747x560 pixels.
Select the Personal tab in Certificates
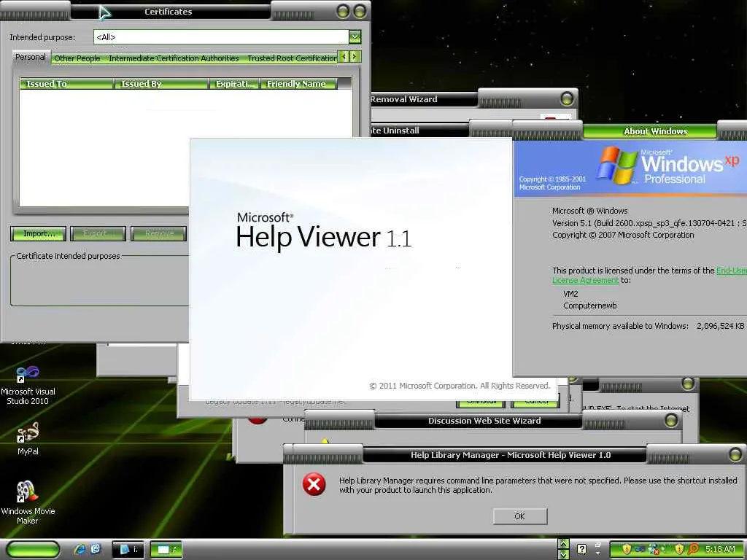[31, 57]
